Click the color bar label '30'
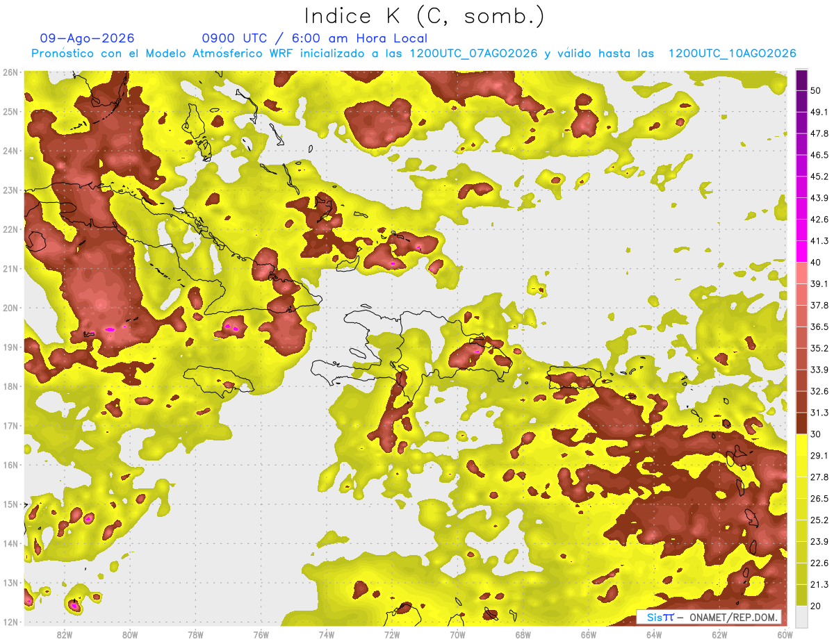Image resolution: width=834 pixels, height=644 pixels. [816, 434]
